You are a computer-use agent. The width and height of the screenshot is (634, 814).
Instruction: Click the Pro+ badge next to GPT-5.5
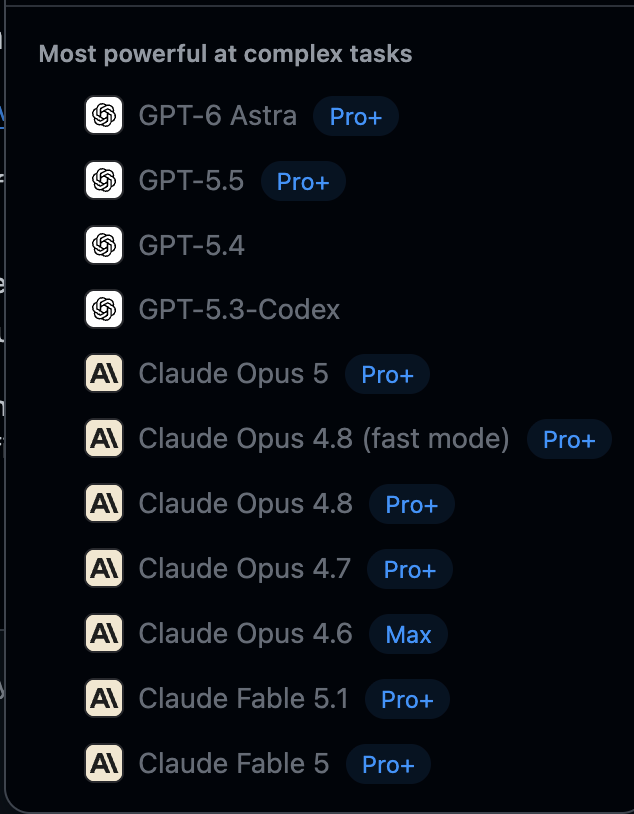coord(303,181)
